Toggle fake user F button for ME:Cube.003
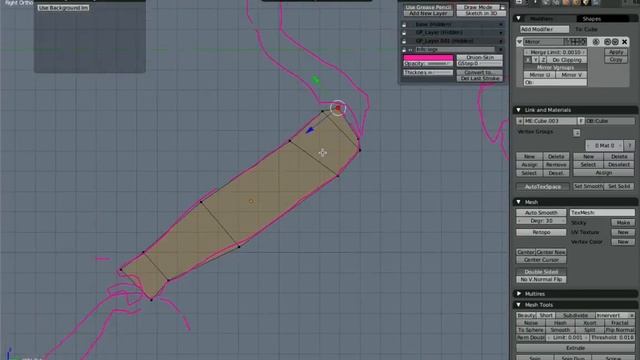640x360 pixels. pos(581,121)
